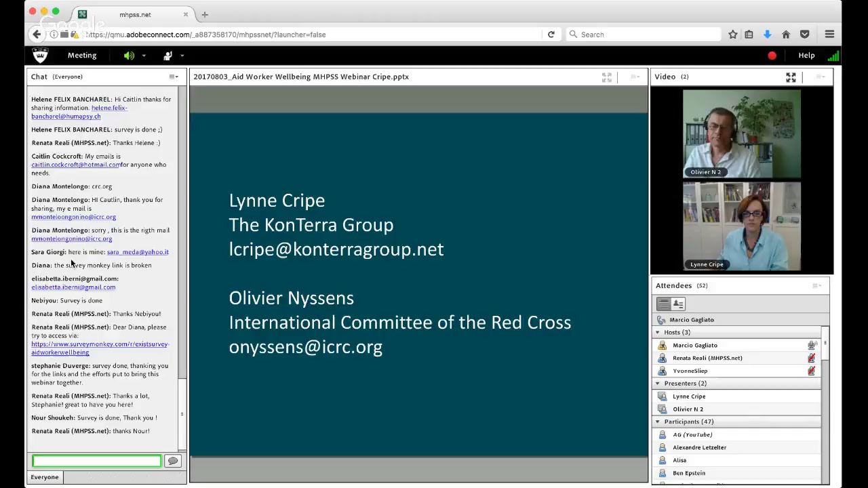The width and height of the screenshot is (868, 488).
Task: Check the green connection status bars
Action: [833, 56]
